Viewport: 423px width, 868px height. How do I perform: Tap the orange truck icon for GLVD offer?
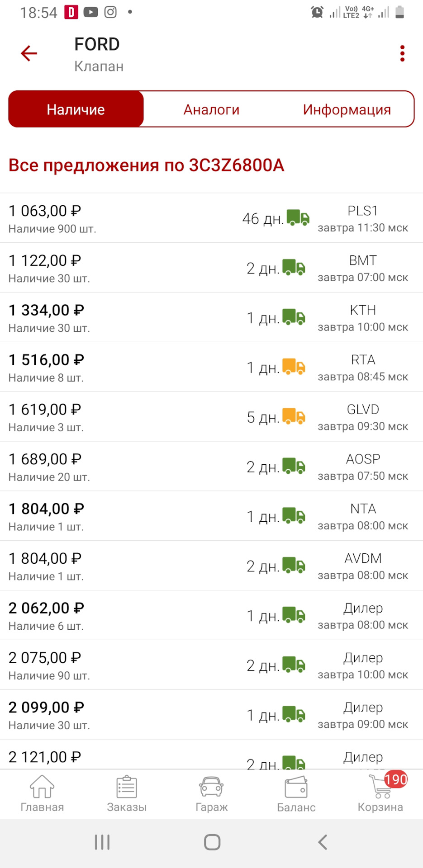[x=294, y=416]
